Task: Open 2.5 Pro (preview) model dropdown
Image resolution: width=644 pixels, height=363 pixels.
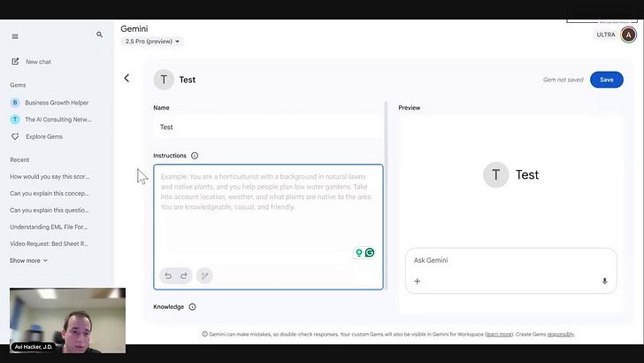Action: [x=152, y=42]
